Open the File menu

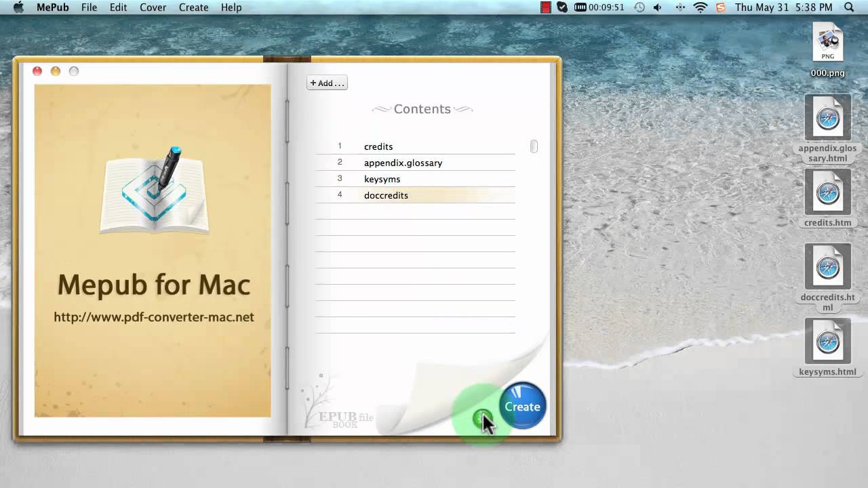tap(89, 7)
